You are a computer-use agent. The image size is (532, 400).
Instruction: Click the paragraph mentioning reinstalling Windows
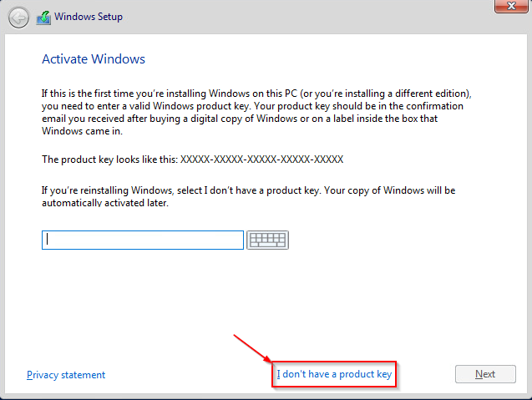click(x=248, y=196)
